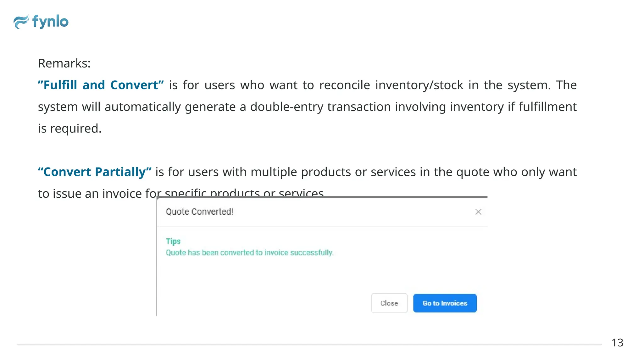Click page number 13
The image size is (644, 362).
point(617,343)
